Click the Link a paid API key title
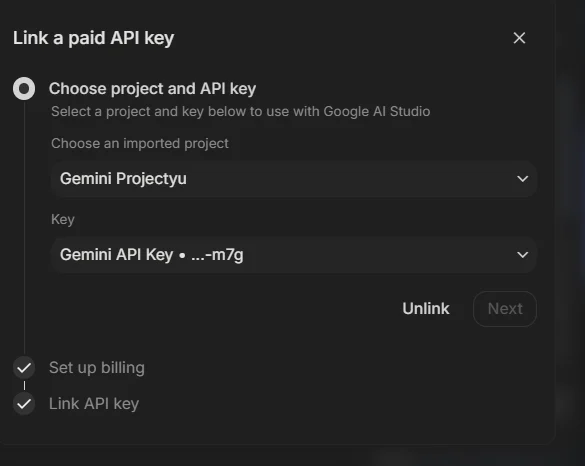The width and height of the screenshot is (585, 466). (x=93, y=38)
